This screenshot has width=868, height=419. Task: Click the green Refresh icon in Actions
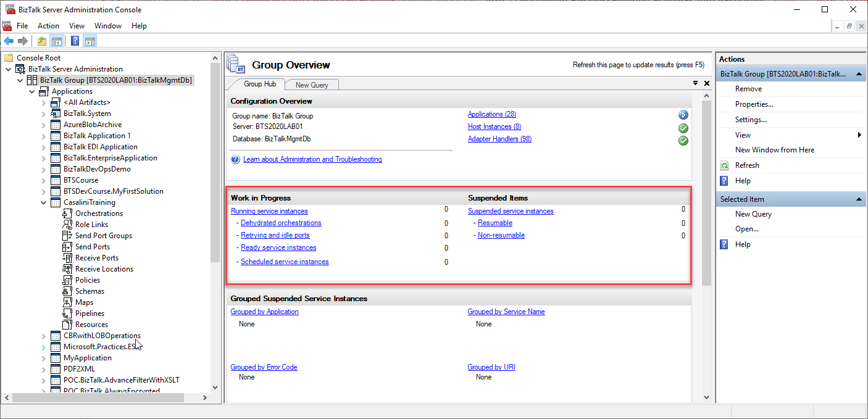(x=725, y=165)
